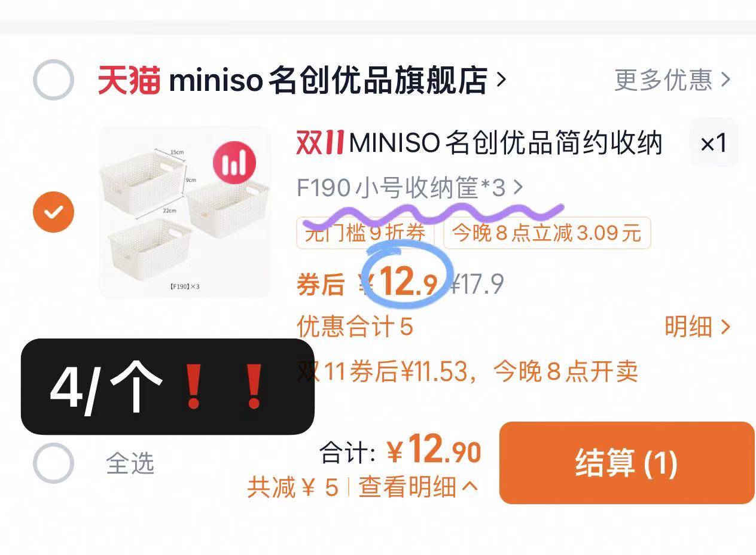
Task: Tap the pink price-trend chart icon
Action: coord(234,163)
